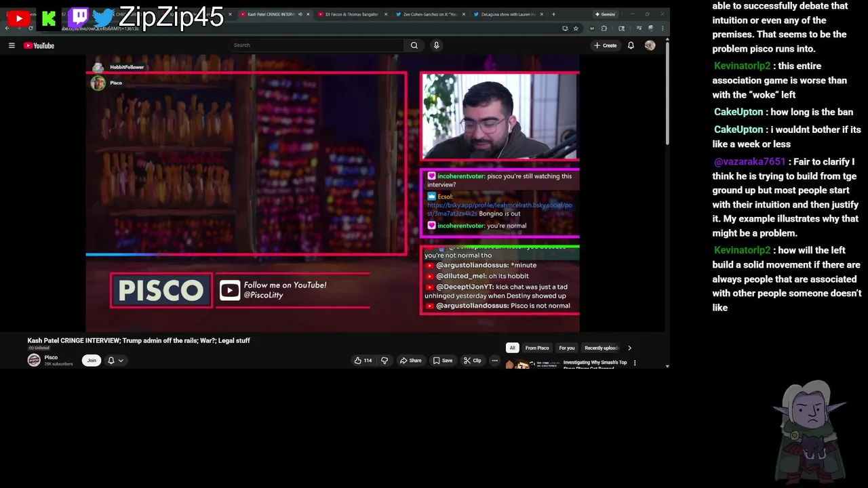This screenshot has width=868, height=488.
Task: Open the Chrome three-dot menu
Action: click(663, 28)
